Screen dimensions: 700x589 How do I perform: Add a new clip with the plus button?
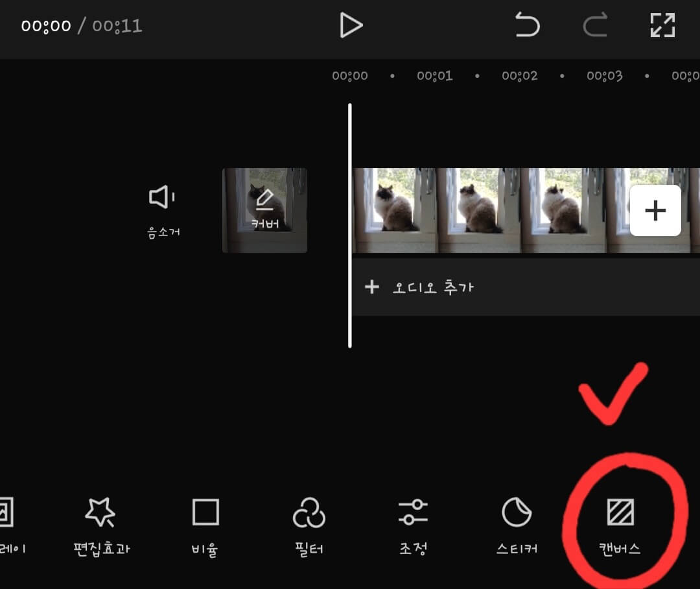tap(655, 210)
